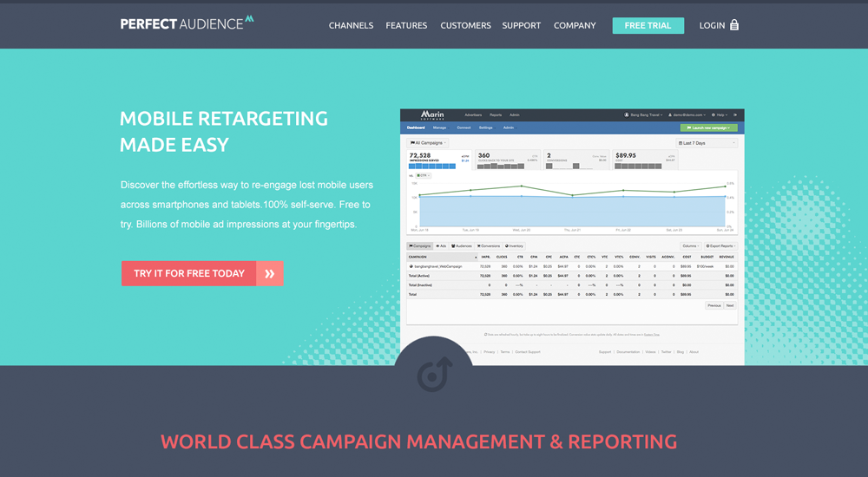Expand the Export Reports dropdown
This screenshot has width=868, height=477.
click(720, 246)
